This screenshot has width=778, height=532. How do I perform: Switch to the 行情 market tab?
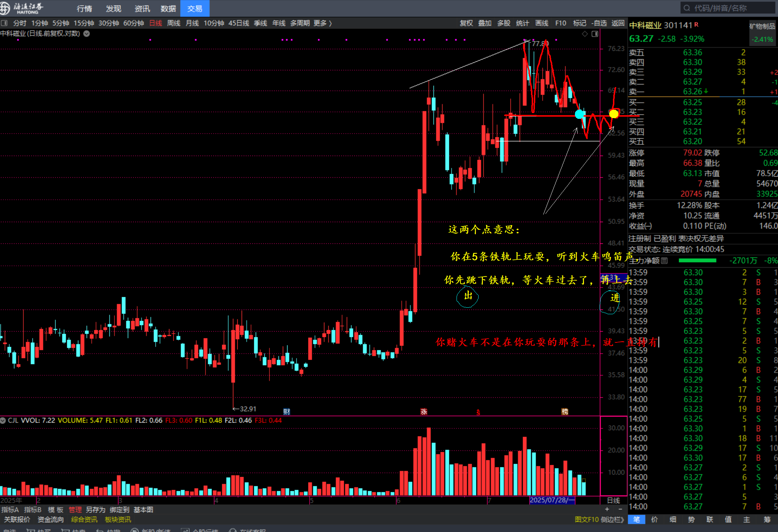[x=85, y=9]
